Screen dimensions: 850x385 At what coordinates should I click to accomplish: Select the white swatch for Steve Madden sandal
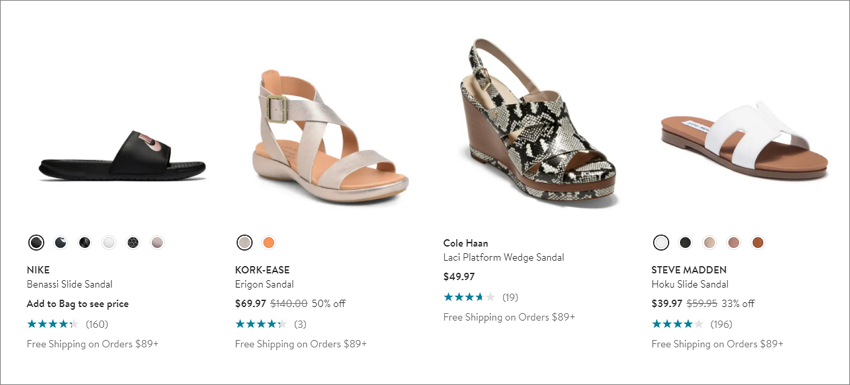(x=661, y=242)
